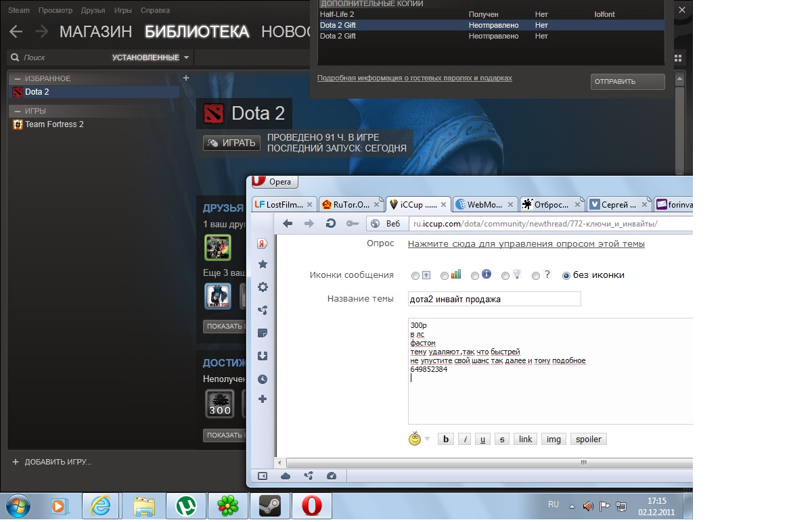Switch to the RuTor tab in Opera
The image size is (812, 522).
pos(351,204)
